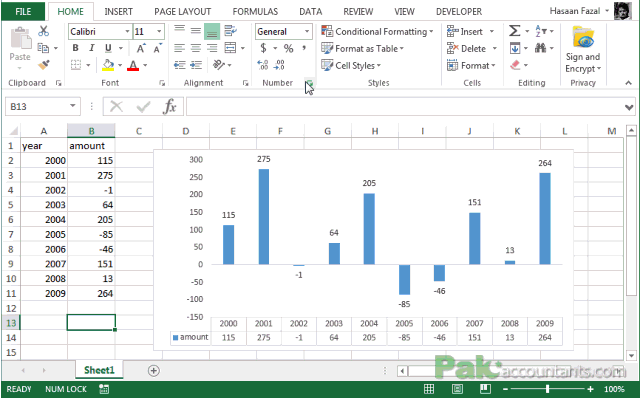640x398 pixels.
Task: Open Cell Styles gallery
Action: [x=351, y=65]
